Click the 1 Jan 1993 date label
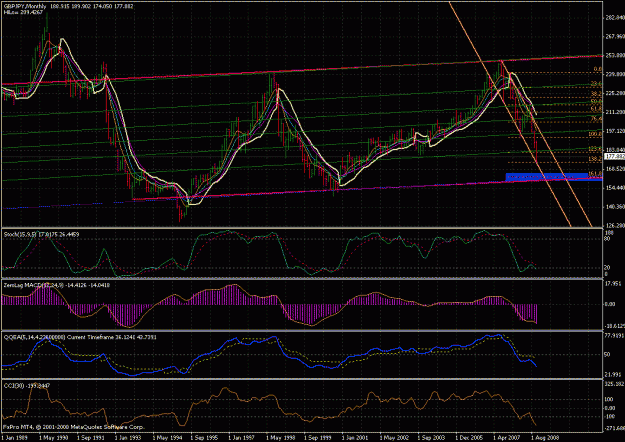Viewport: 625px width, 442px height. (129, 437)
